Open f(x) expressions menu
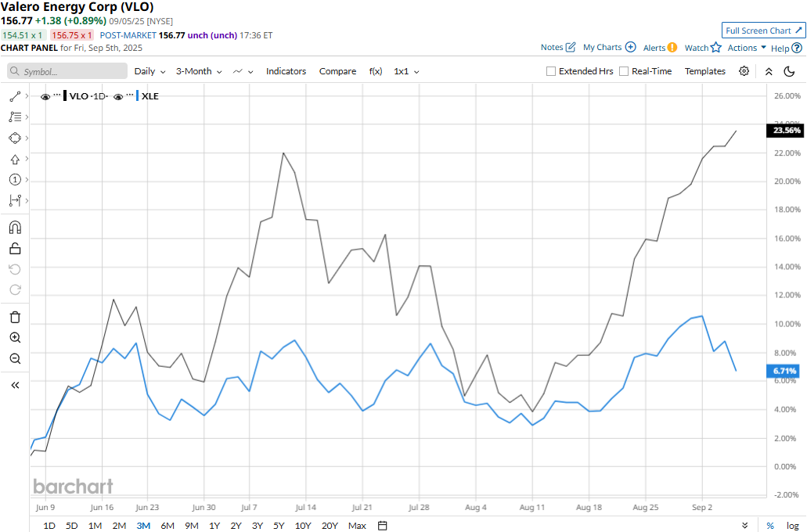807x532 pixels. click(x=376, y=71)
